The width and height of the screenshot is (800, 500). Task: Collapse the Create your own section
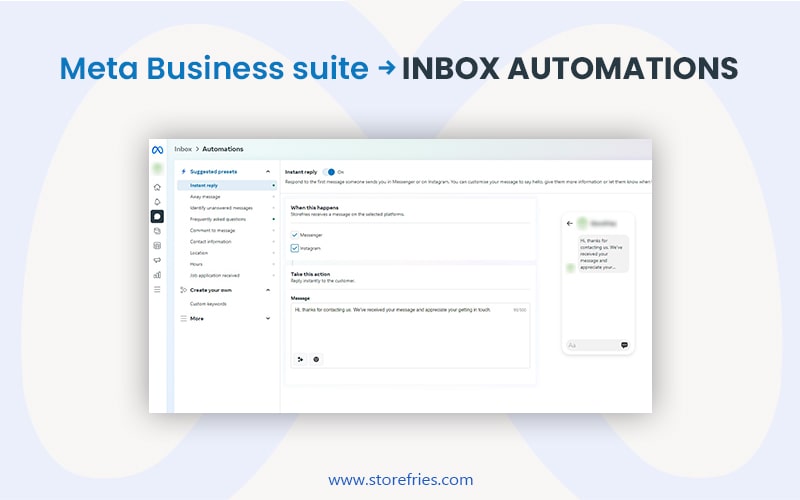[x=268, y=290]
